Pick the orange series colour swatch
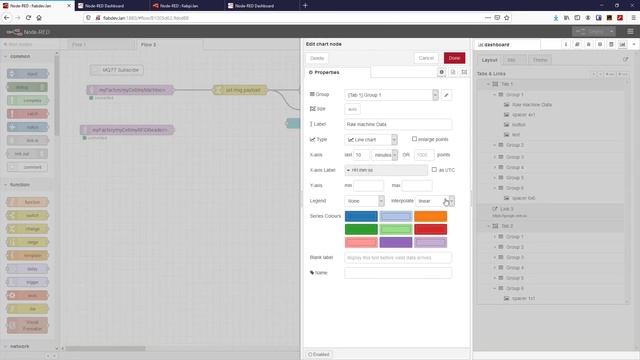This screenshot has height=360, width=640. tap(430, 216)
